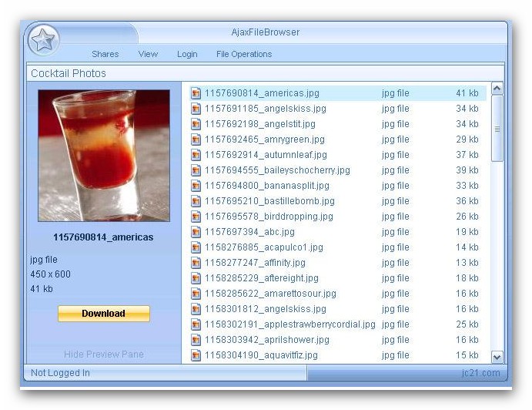Click icon of 1157692198_angelstit.jpg
532x410 pixels.
(196, 124)
